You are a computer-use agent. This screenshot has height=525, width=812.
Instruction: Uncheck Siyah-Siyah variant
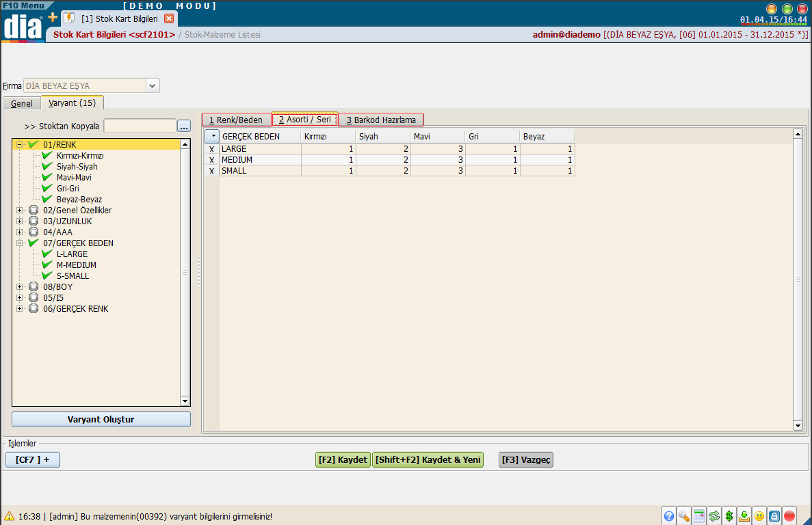pos(47,166)
